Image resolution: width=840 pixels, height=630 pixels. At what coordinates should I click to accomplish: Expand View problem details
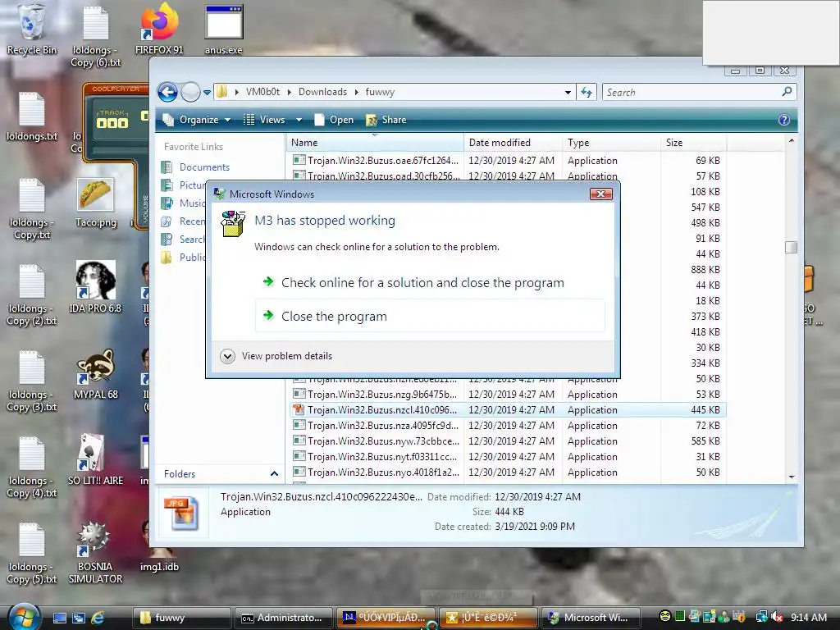pos(276,356)
